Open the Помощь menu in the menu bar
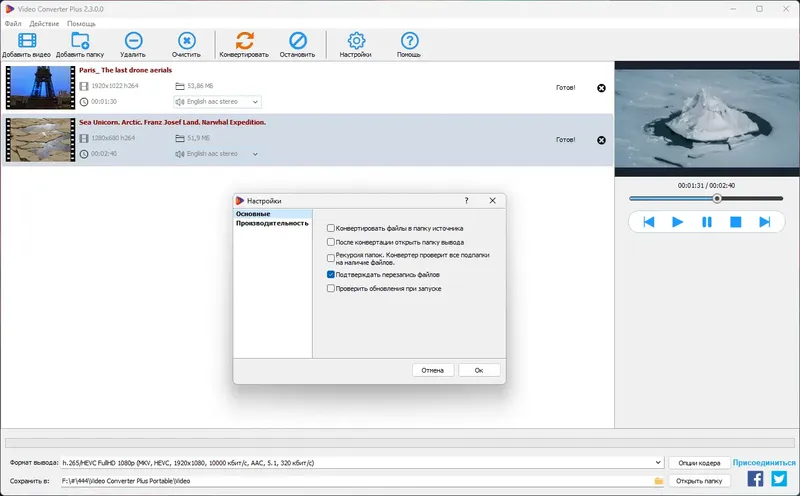This screenshot has width=800, height=496. pos(81,23)
